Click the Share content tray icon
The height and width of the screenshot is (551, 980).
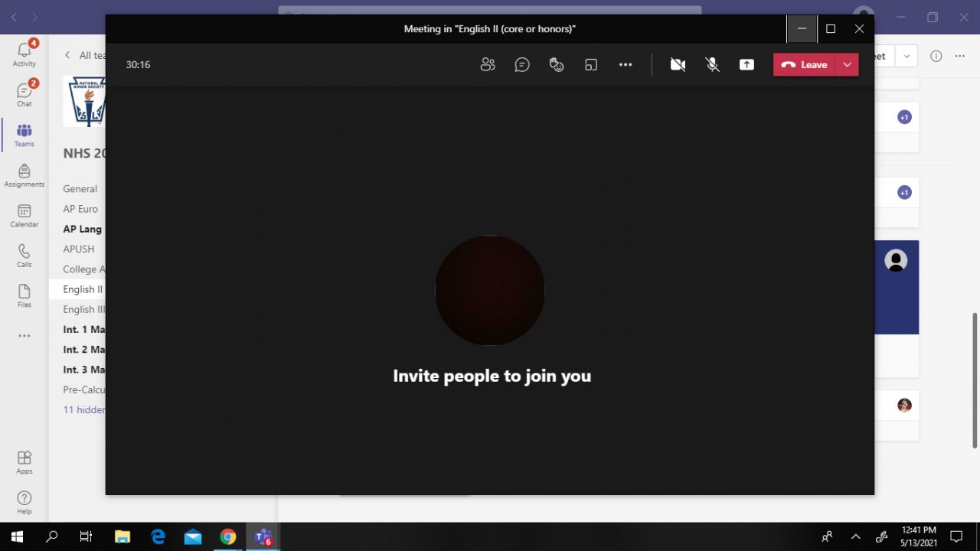click(746, 65)
